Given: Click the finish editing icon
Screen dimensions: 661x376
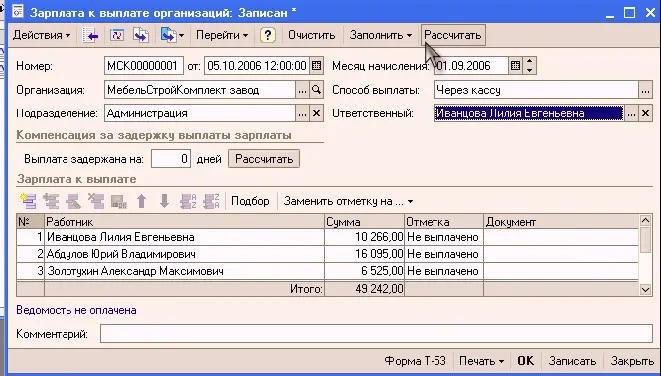Looking at the screenshot, I should [119, 201].
